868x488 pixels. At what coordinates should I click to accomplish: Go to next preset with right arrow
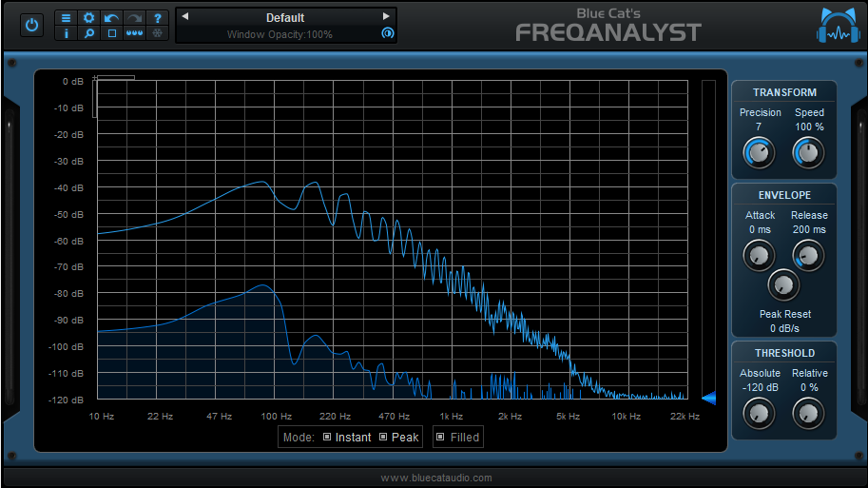coord(386,16)
